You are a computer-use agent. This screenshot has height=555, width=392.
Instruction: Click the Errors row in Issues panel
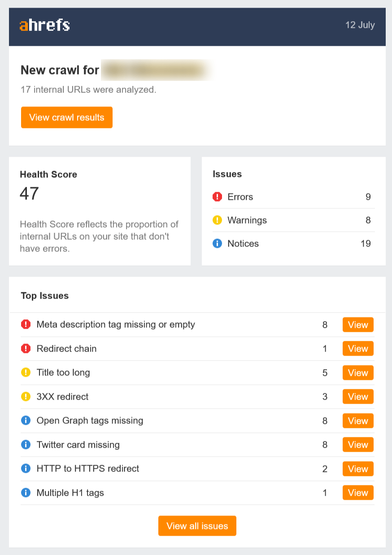[x=293, y=197]
